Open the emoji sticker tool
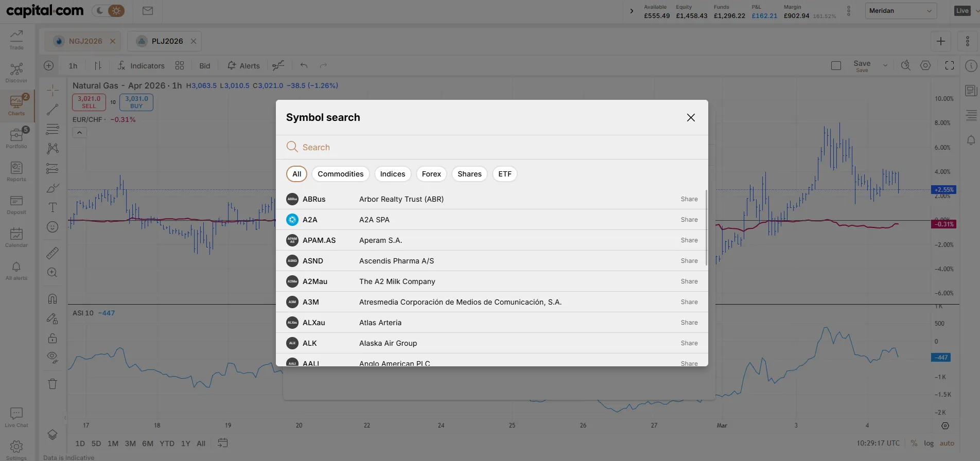 [x=52, y=227]
